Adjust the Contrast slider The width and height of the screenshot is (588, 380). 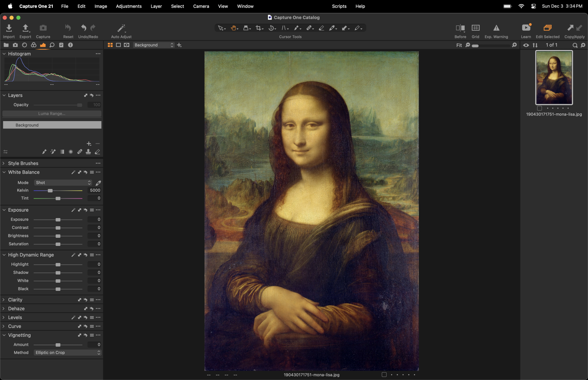click(58, 228)
